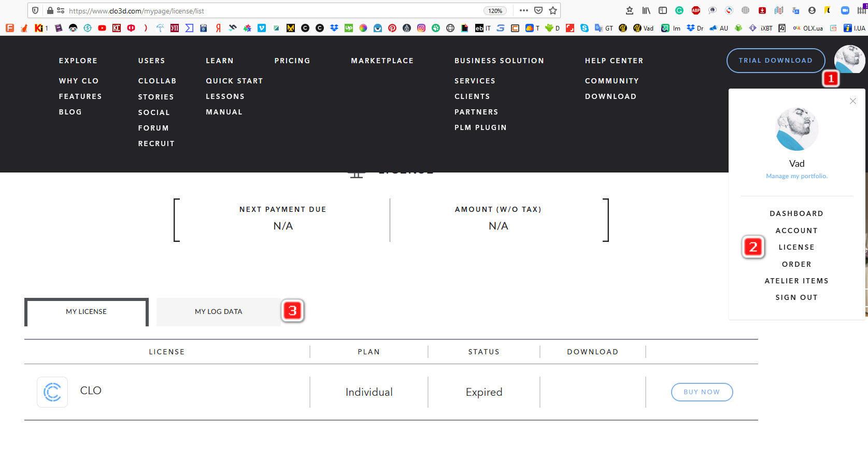Open the FORUM link

point(153,128)
